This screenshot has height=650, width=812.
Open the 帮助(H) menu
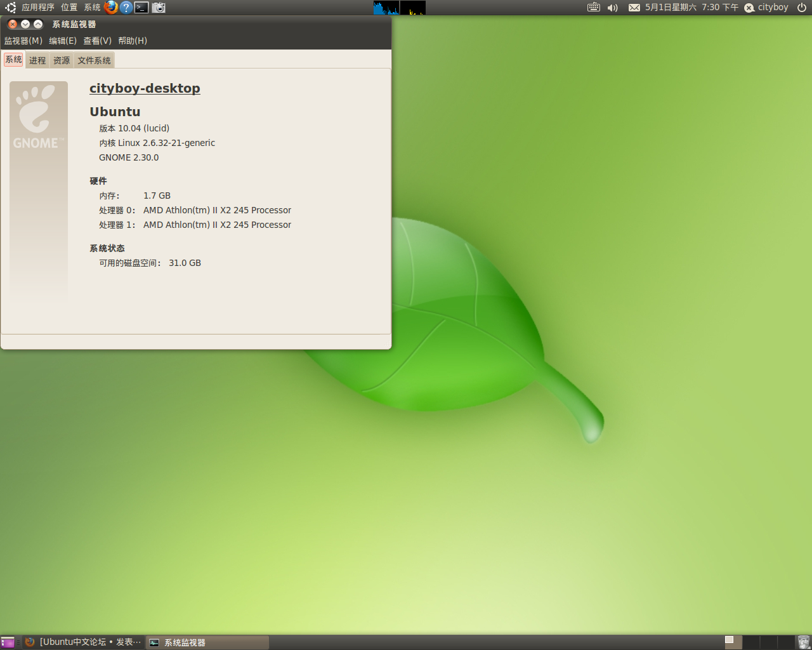[133, 41]
